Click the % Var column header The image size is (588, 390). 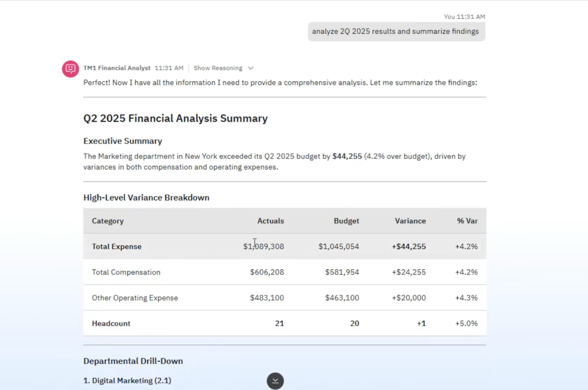coord(467,221)
